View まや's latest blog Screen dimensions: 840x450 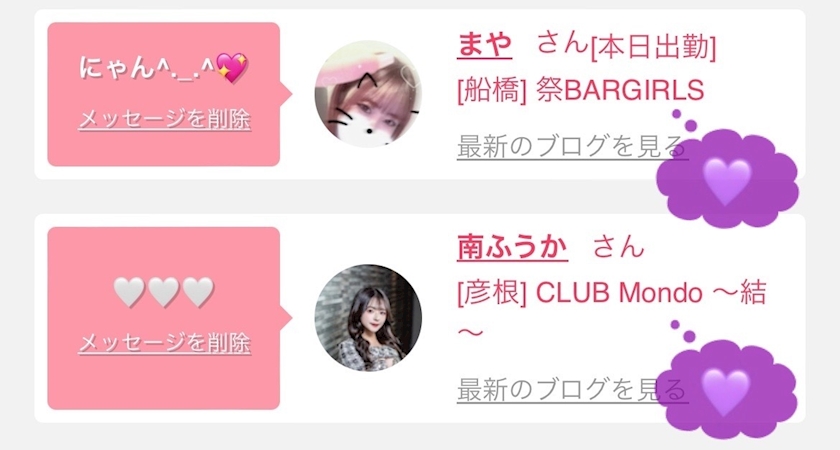coord(572,146)
